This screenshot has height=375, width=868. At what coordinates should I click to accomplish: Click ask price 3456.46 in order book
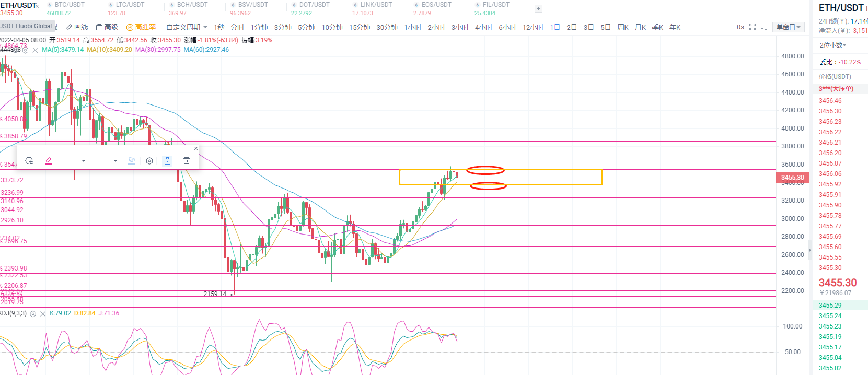pos(830,101)
